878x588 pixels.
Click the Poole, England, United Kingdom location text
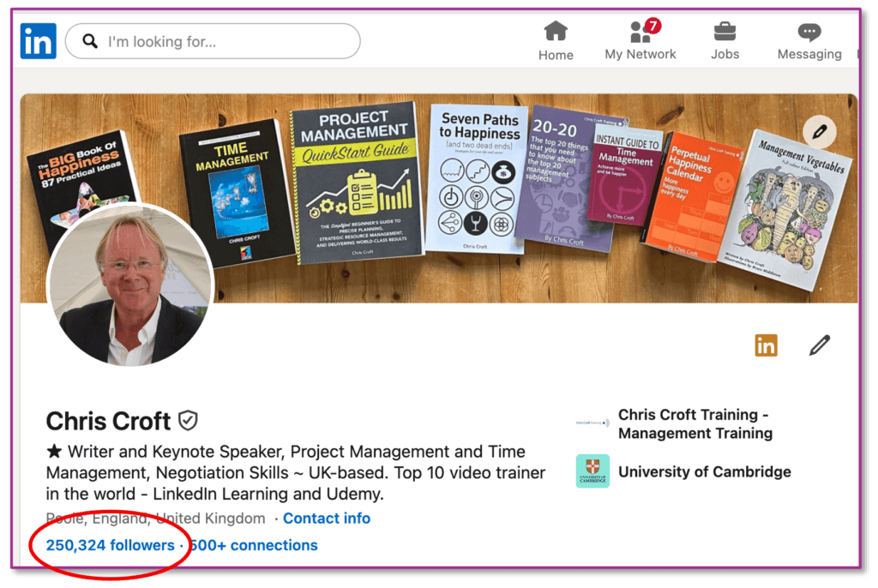(x=156, y=519)
